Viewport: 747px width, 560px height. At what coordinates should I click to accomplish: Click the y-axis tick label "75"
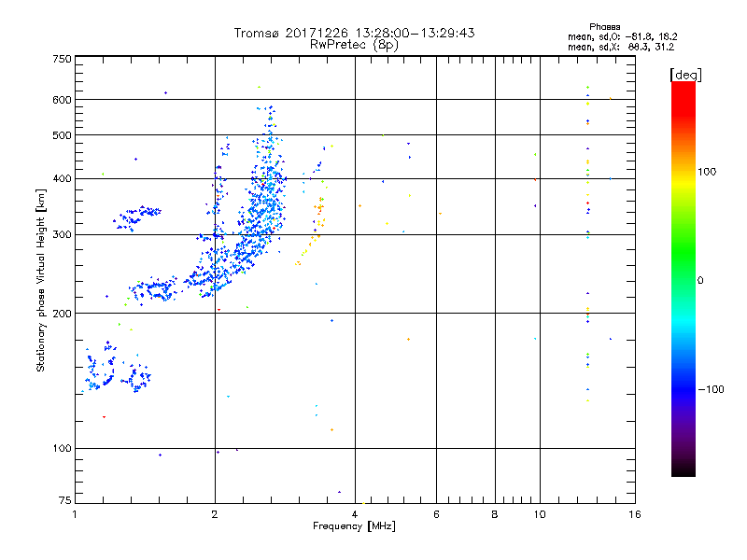65,500
